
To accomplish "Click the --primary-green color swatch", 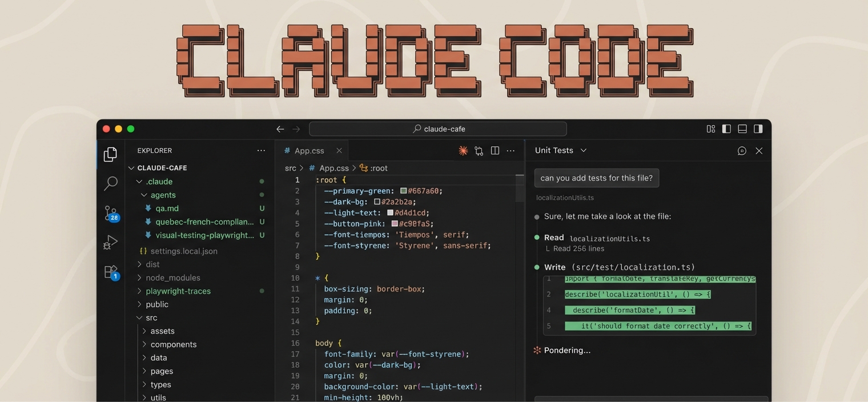I will 404,190.
